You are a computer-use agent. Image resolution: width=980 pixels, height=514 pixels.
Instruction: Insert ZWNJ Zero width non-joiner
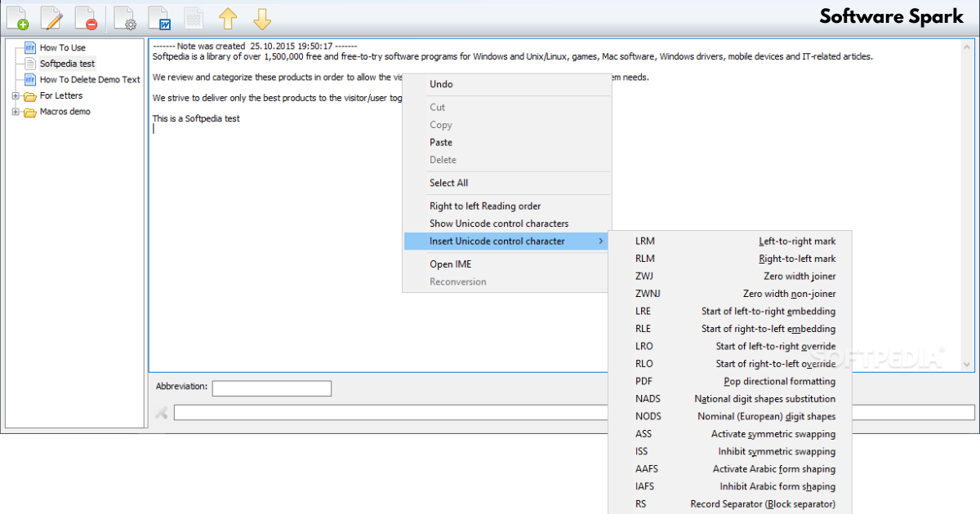click(730, 294)
